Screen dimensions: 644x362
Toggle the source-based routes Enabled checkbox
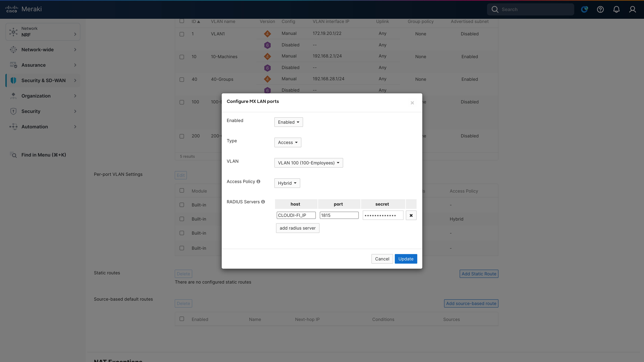click(x=182, y=319)
